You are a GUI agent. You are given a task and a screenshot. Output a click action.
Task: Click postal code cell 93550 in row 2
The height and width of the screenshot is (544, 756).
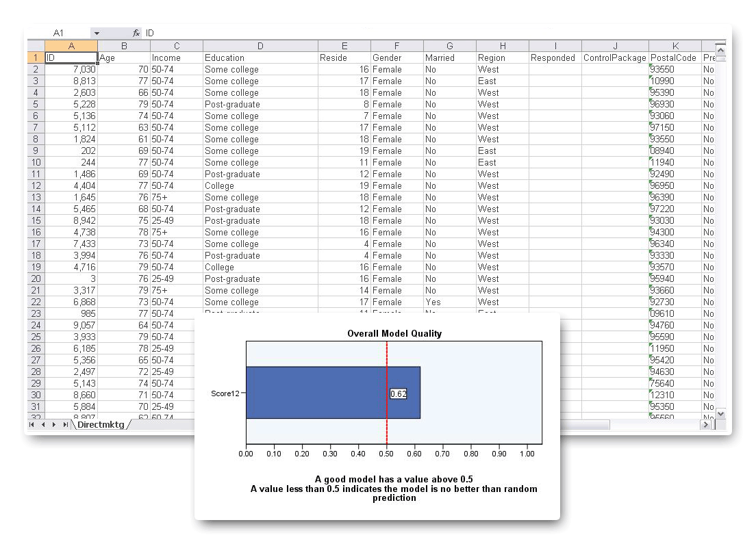point(675,69)
